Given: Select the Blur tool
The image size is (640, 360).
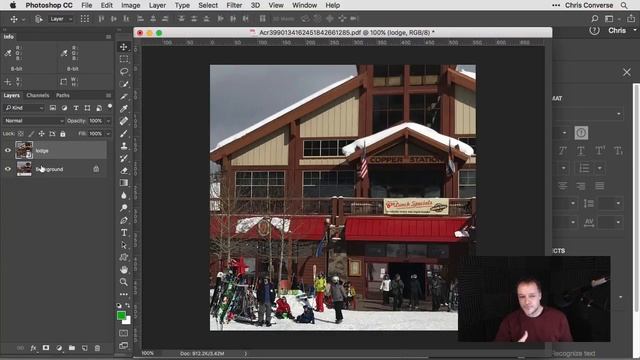Looking at the screenshot, I should click(x=124, y=196).
